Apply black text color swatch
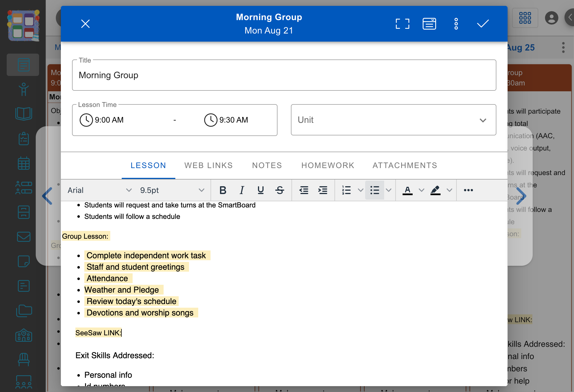The height and width of the screenshot is (392, 574). (x=408, y=190)
